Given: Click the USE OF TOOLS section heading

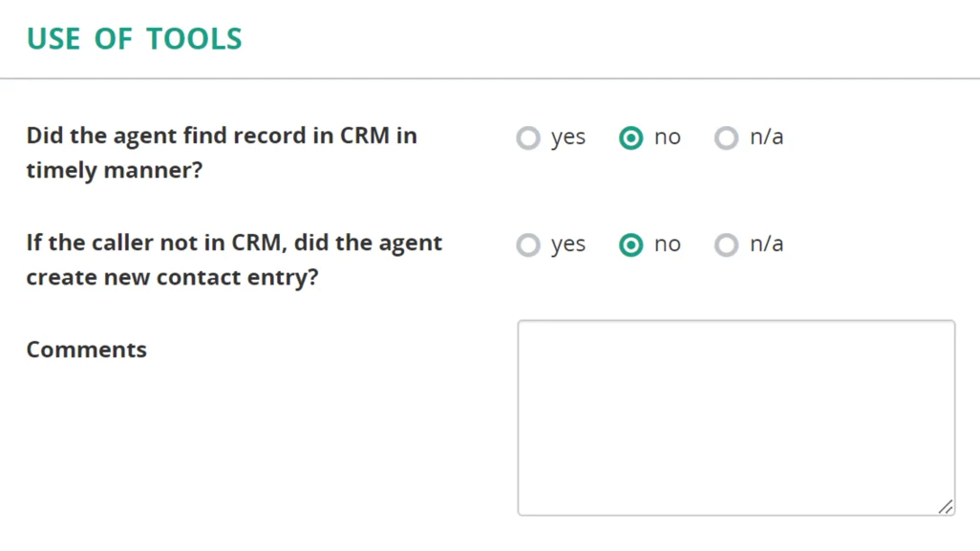Looking at the screenshot, I should [134, 38].
